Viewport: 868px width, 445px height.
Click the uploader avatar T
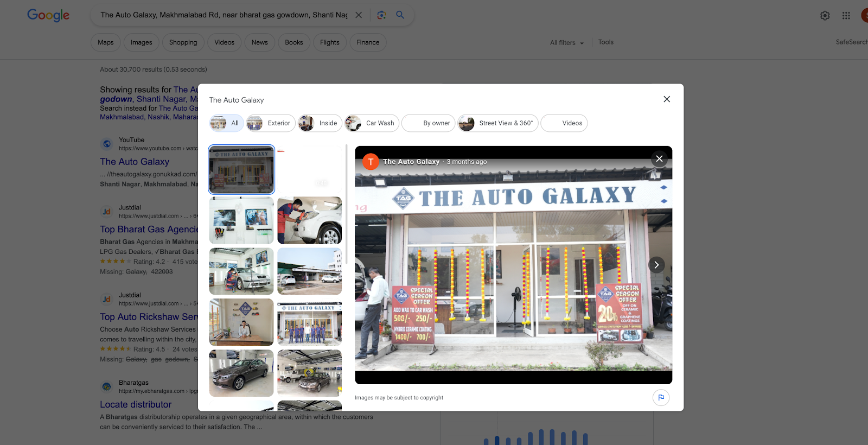[x=371, y=162]
